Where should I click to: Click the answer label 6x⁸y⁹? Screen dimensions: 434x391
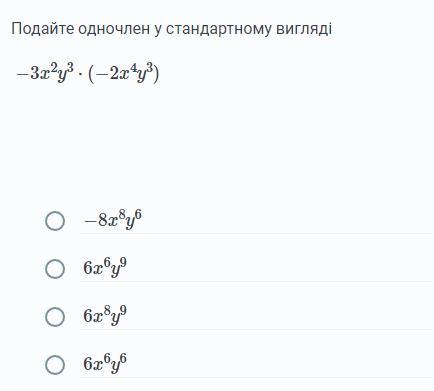pos(105,316)
